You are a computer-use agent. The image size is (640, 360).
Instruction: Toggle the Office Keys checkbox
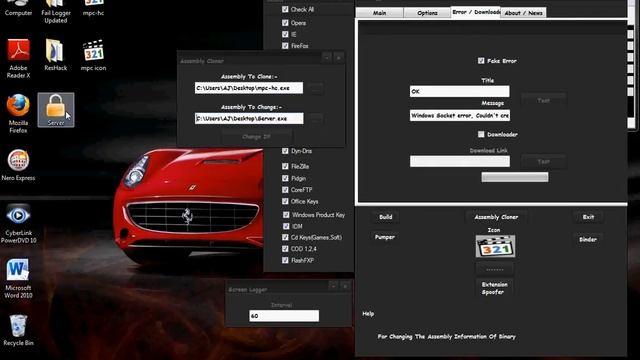point(285,201)
